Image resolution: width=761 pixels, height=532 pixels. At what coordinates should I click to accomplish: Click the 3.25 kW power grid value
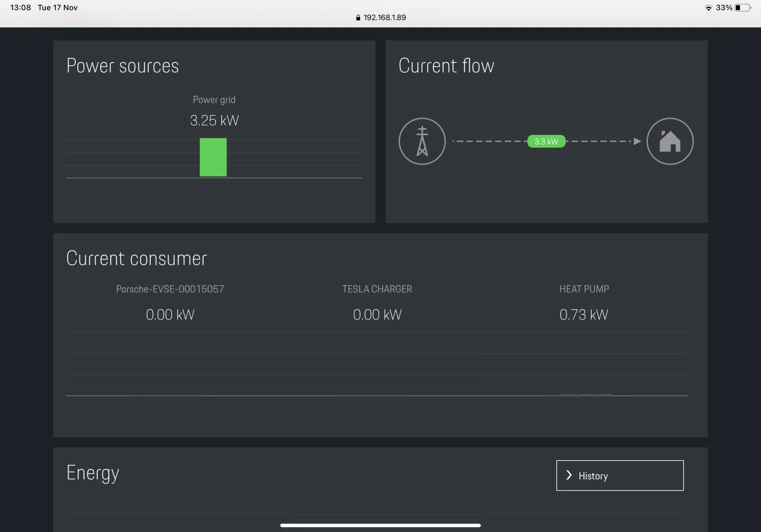click(214, 121)
